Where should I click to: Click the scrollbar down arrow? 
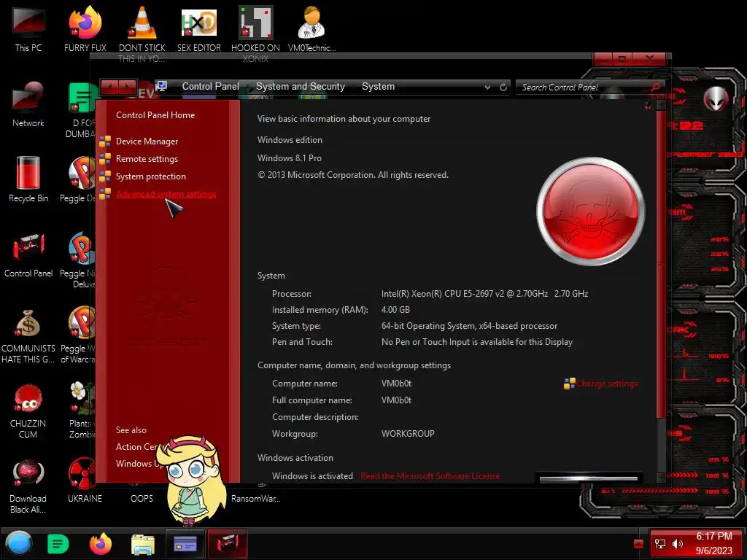click(660, 478)
